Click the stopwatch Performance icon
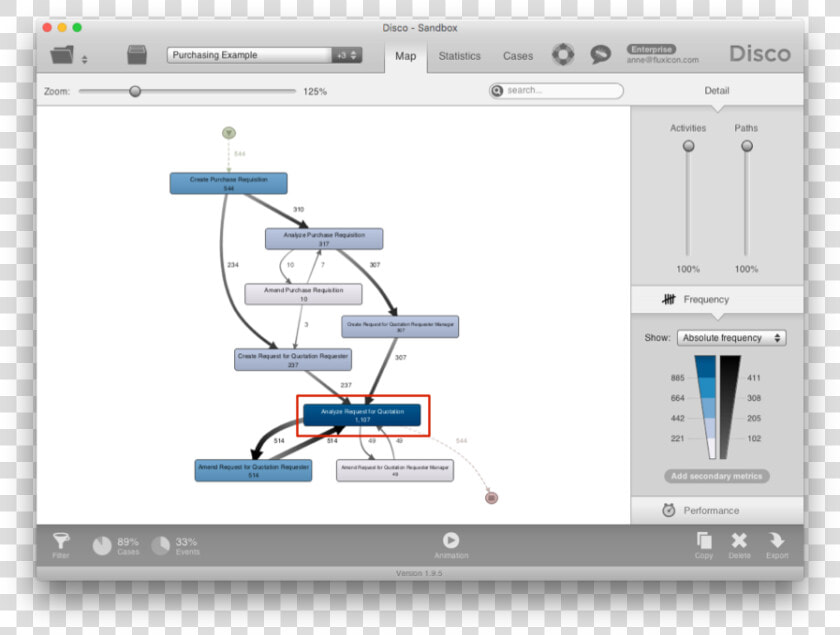 tap(669, 510)
